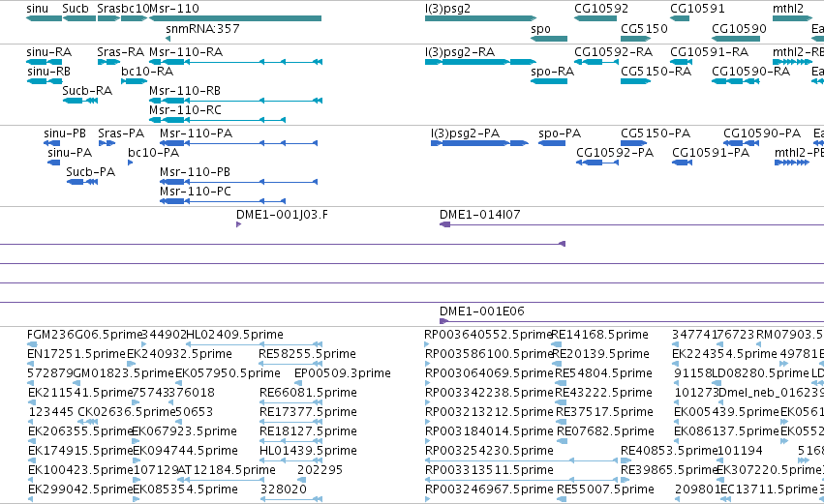Click the bc10-PA protein label
Viewport: 824px width, 504px height.
[x=153, y=153]
